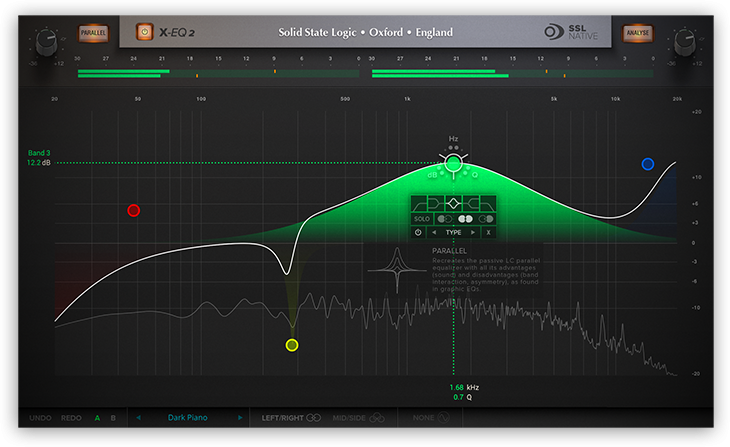This screenshot has height=447, width=730.
Task: Choose the low shelf filter shape
Action: coord(436,203)
